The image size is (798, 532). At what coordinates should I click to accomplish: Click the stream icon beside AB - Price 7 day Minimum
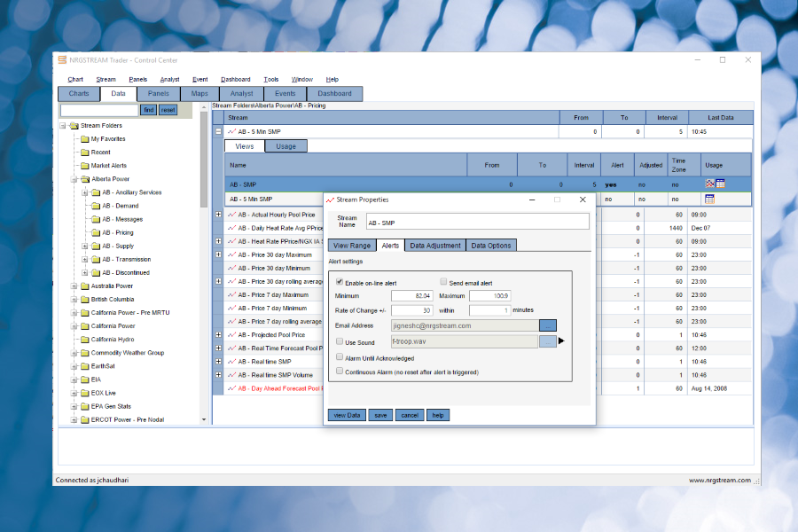point(232,308)
